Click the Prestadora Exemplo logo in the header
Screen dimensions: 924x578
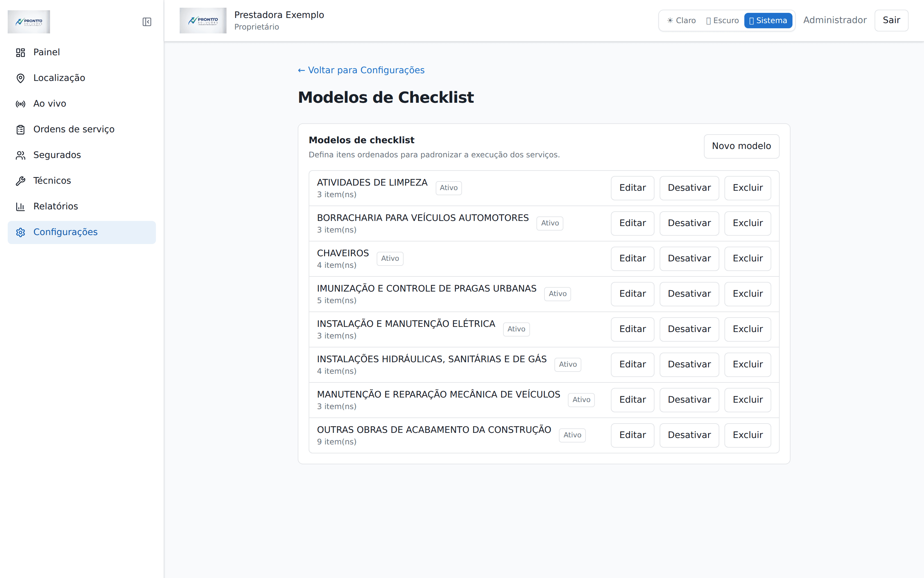203,21
